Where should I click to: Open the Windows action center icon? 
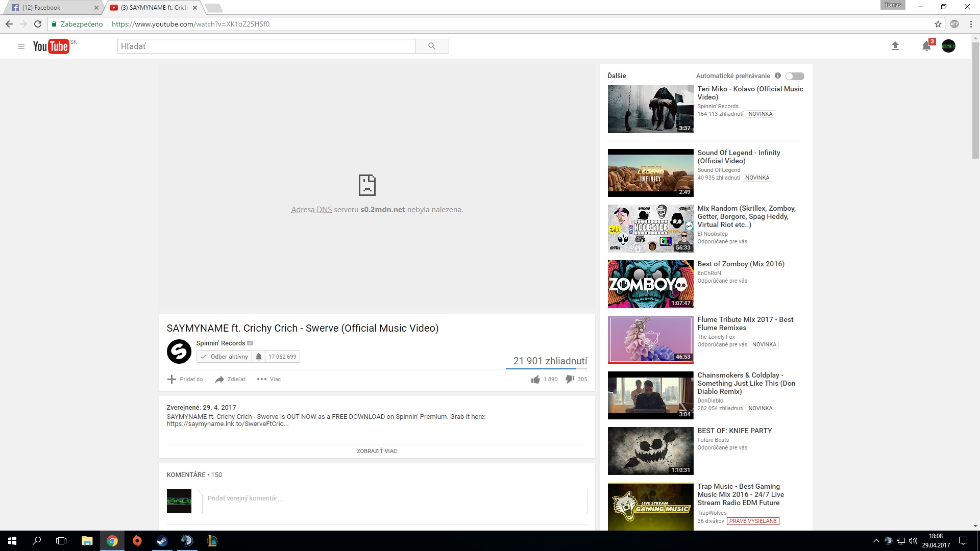click(963, 541)
